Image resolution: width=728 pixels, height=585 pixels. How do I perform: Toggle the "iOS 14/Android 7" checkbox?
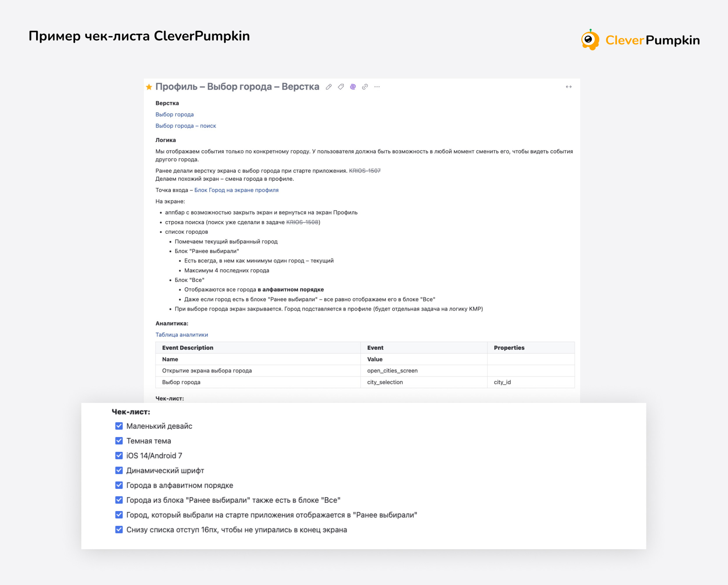tap(119, 456)
